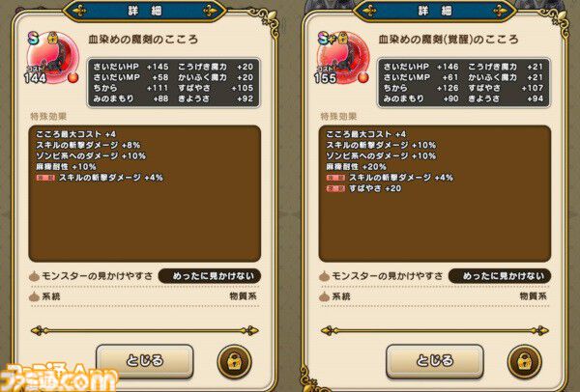Screen dimensions: 580x392
Task: Tap the red orb beside cost 155
Action: (x=363, y=77)
